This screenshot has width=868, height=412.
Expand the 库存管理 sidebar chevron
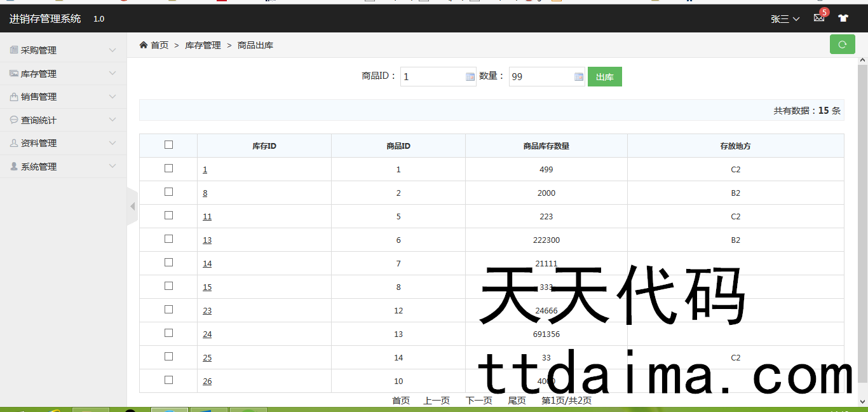tap(112, 74)
